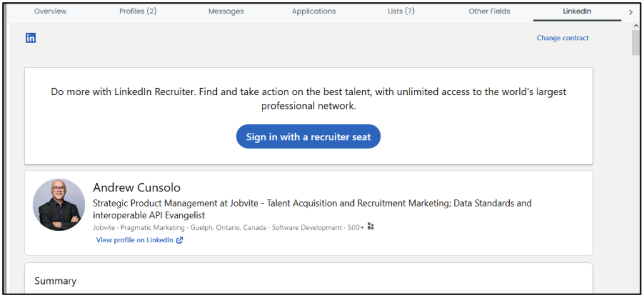Click the Change contract link
Screen dimensions: 644x298
[x=563, y=38]
